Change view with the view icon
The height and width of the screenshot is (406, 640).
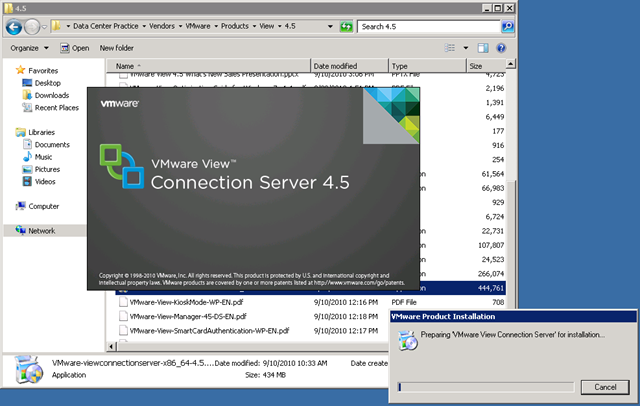pyautogui.click(x=450, y=48)
